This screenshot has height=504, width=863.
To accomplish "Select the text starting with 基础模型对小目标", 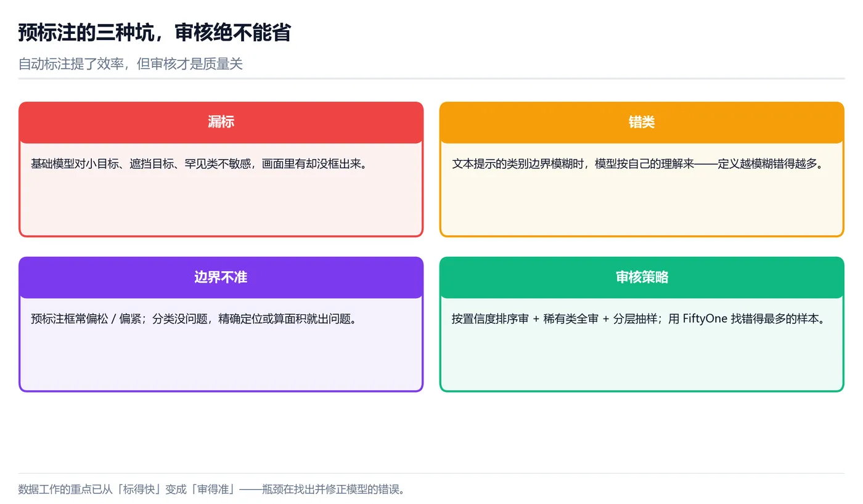I will [199, 164].
